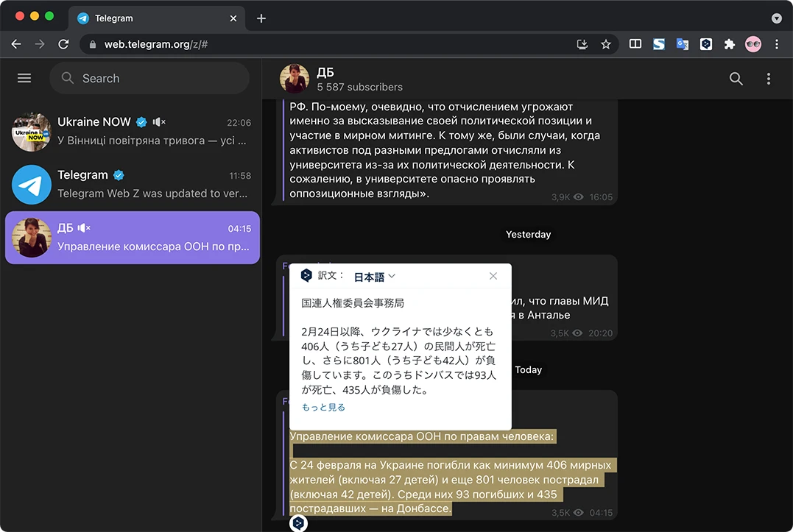Screen dimensions: 793x532
Task: Click the ДБ channel name header
Action: click(325, 72)
